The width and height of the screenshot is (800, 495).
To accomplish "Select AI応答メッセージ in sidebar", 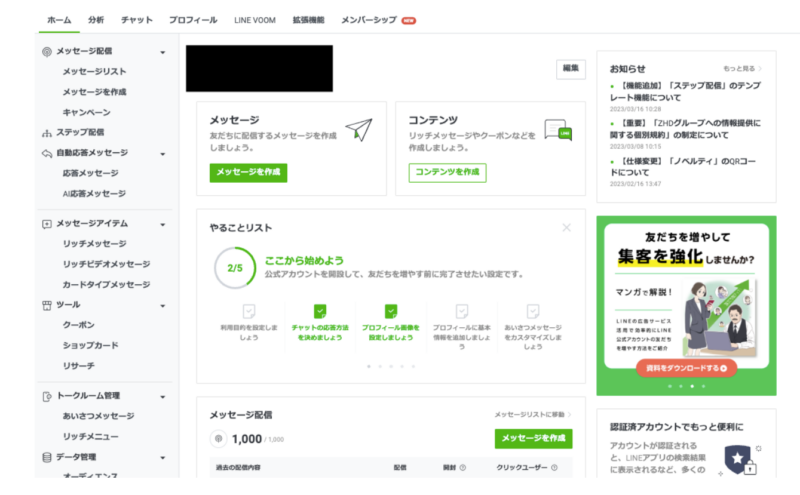I will [94, 193].
